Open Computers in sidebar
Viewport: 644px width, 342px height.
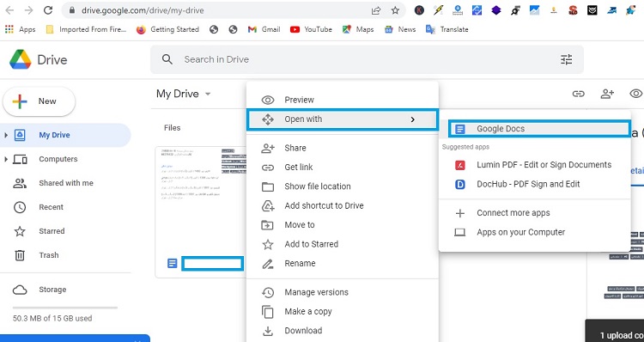(58, 159)
